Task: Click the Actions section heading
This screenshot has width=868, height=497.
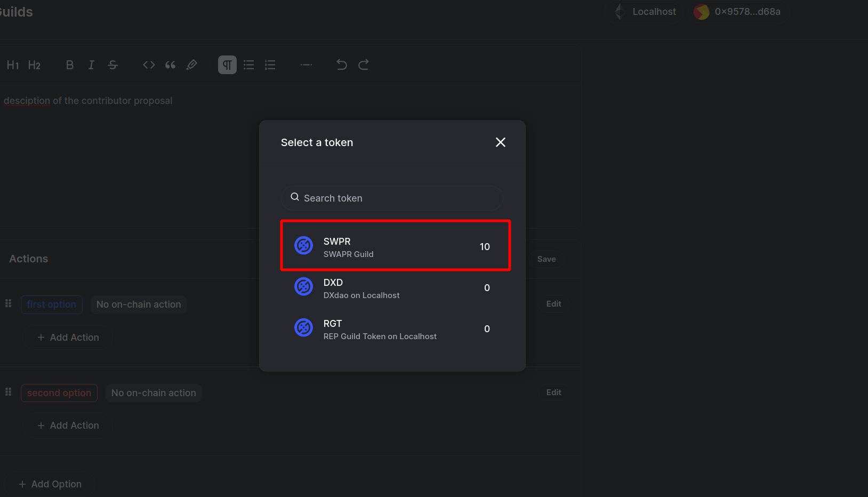Action: [x=29, y=259]
